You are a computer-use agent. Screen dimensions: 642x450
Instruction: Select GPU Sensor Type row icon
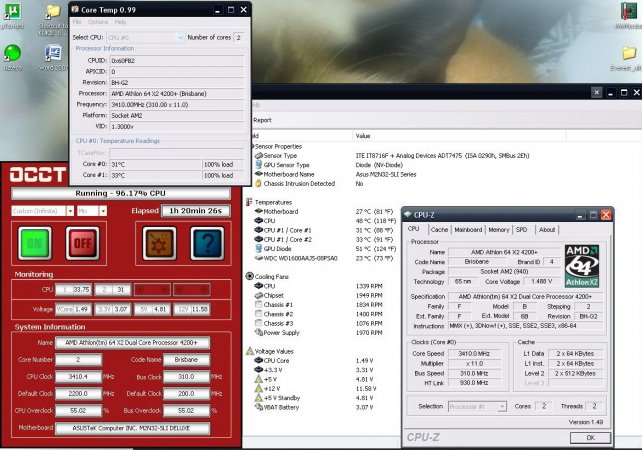258,165
